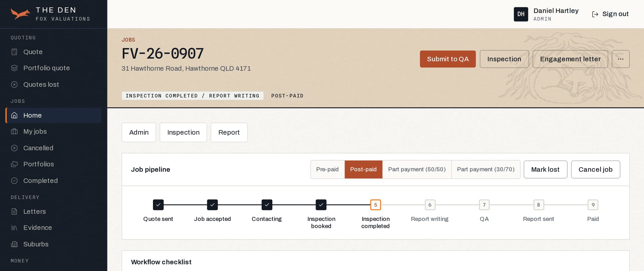Screen dimensions: 644x271
Task: Click the POST-PAID status tag
Action: click(287, 96)
